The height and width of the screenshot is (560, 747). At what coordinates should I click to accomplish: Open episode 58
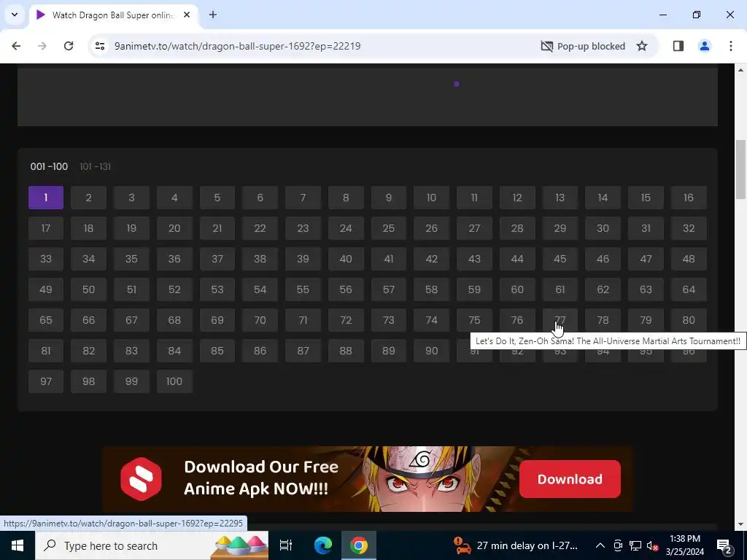pyautogui.click(x=431, y=289)
